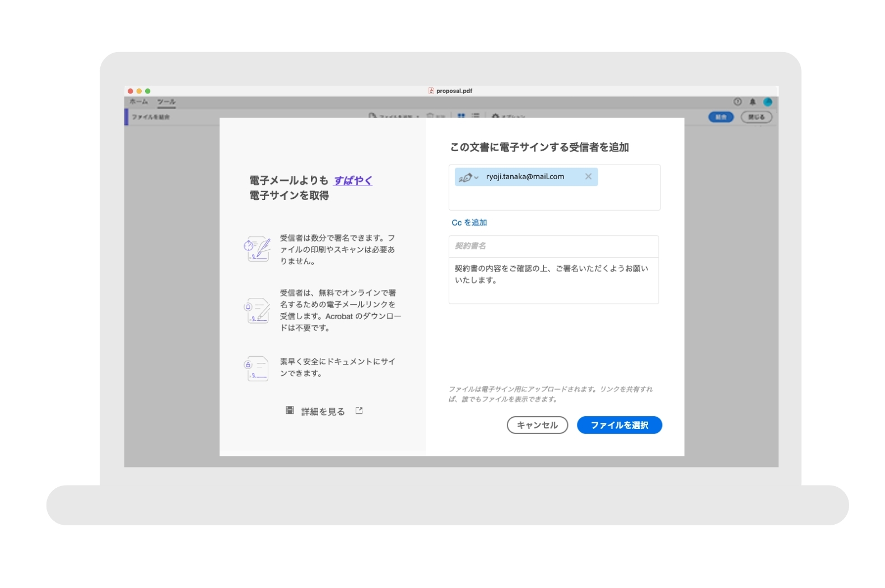Remove recipient ryoji.tanaka@mail.com with the X
Viewport: 885px width, 588px height.
(588, 176)
